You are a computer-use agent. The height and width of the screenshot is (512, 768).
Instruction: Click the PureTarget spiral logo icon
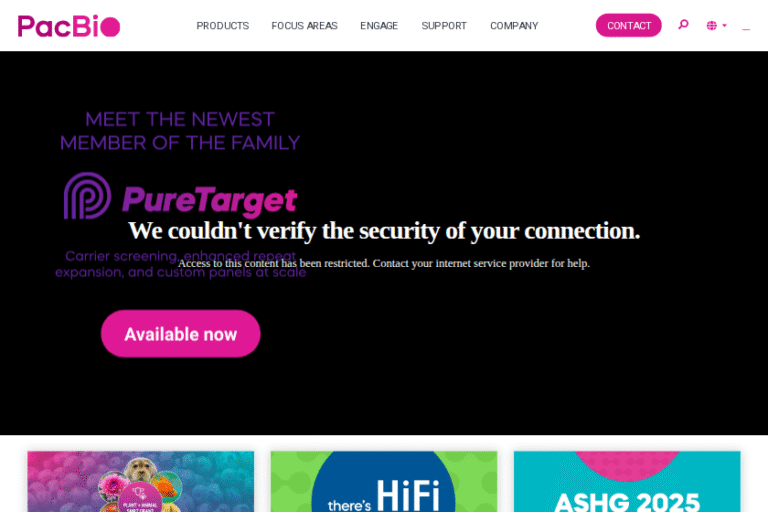point(87,195)
